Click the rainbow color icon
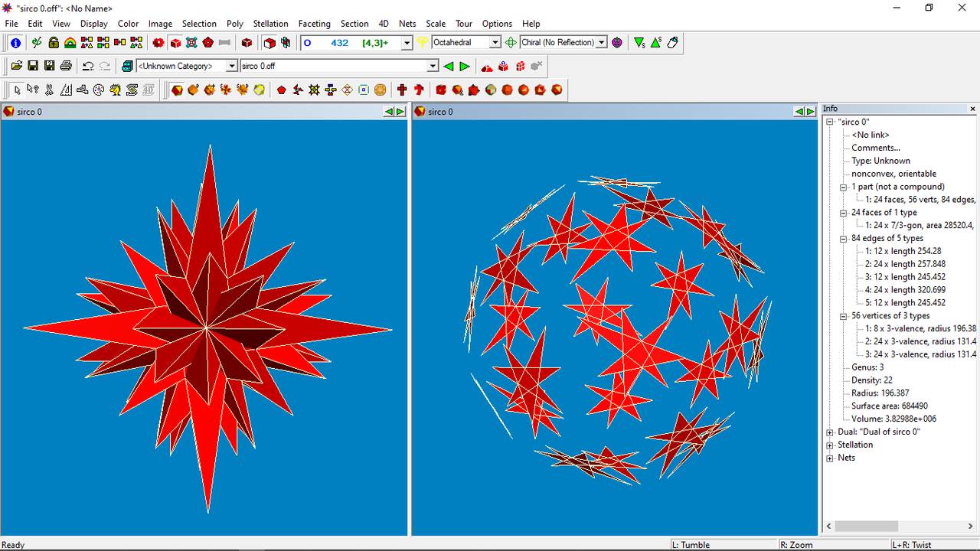 [70, 43]
